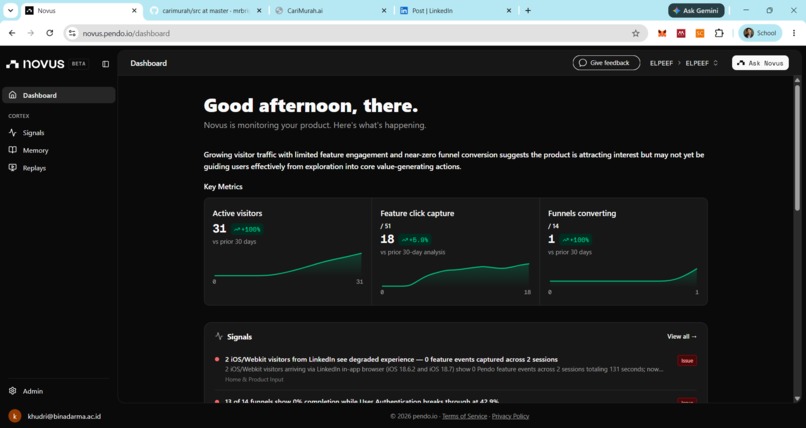Screen dimensions: 806x428
Task: Click the Ask Novus button
Action: (x=760, y=63)
